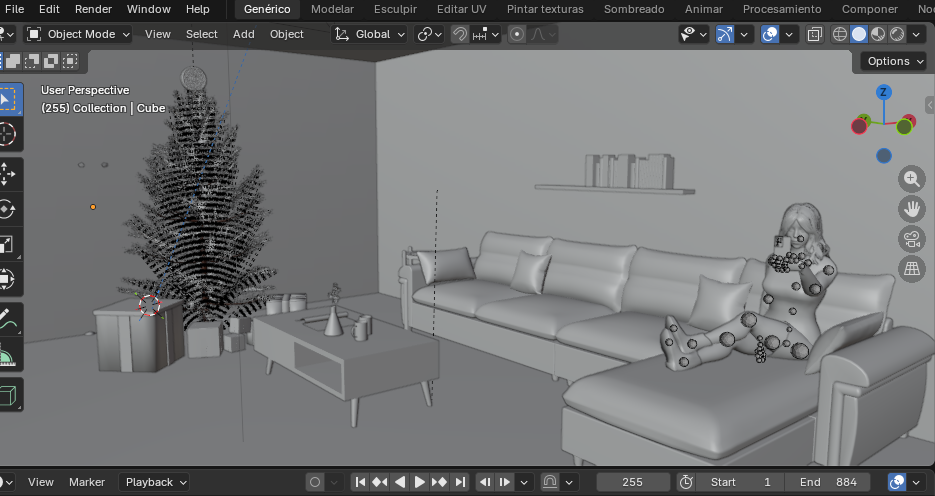Toggle X-ray mode in viewport header
935x496 pixels.
(x=815, y=34)
